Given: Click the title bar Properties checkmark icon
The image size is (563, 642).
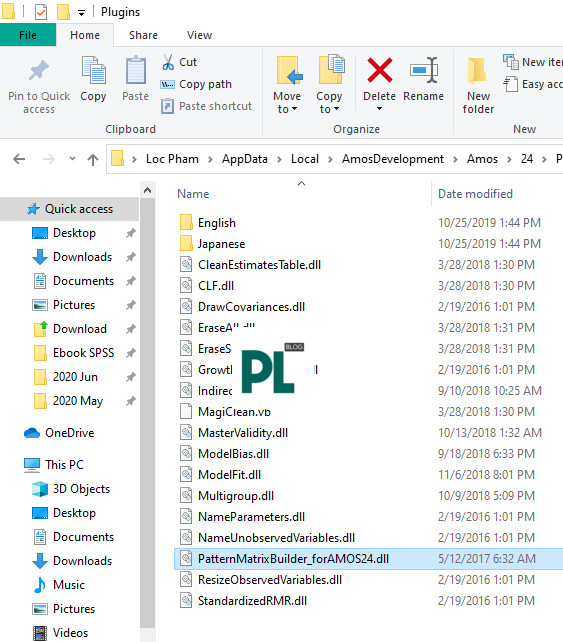Looking at the screenshot, I should 41,12.
